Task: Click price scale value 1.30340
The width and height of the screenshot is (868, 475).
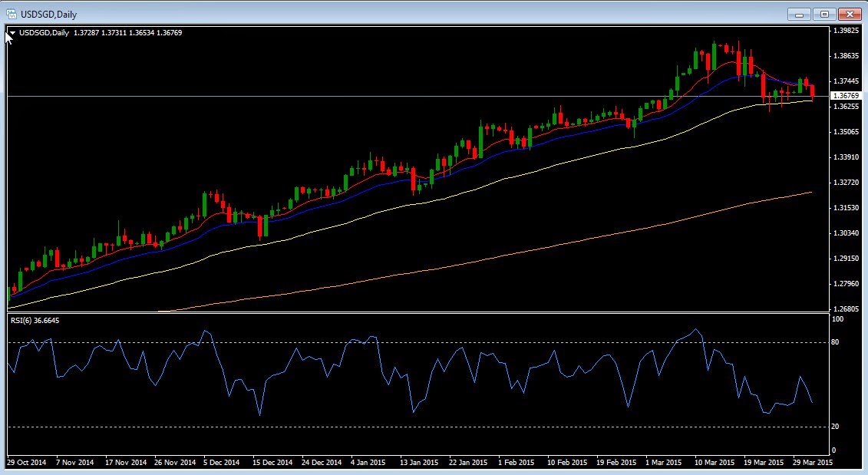Action: coord(846,233)
